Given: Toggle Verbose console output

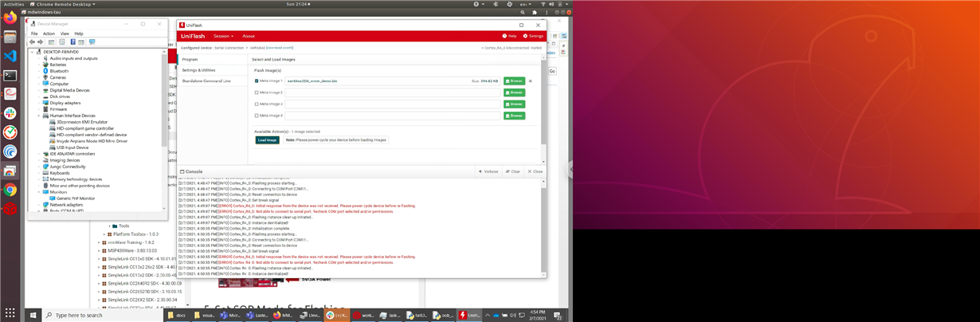Looking at the screenshot, I should click(x=488, y=171).
